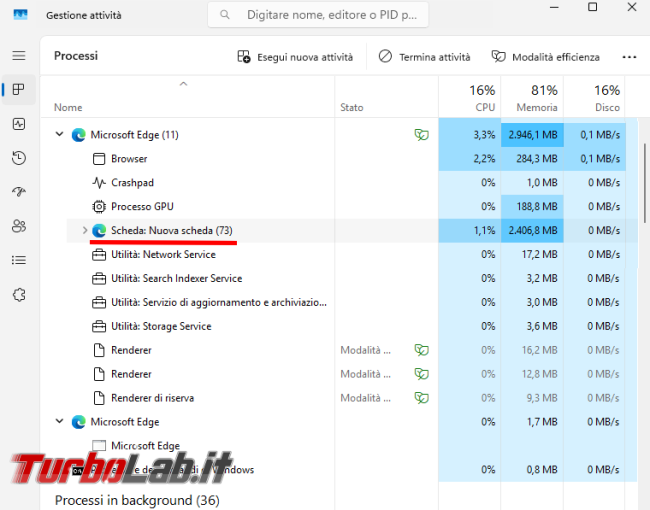Click the efficiency leaf on Microsoft Edge (11)
650x510 pixels.
422,135
